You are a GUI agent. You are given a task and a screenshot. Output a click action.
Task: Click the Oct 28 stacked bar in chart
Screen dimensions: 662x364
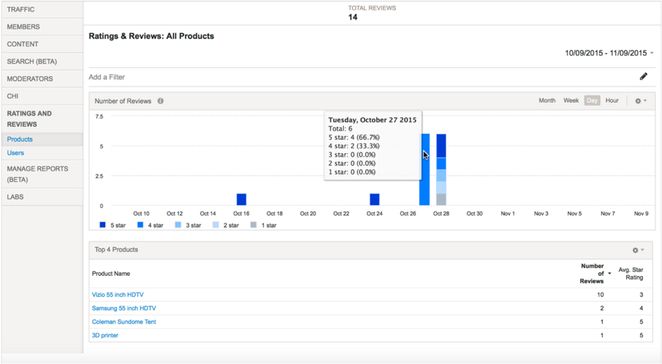[x=441, y=170]
